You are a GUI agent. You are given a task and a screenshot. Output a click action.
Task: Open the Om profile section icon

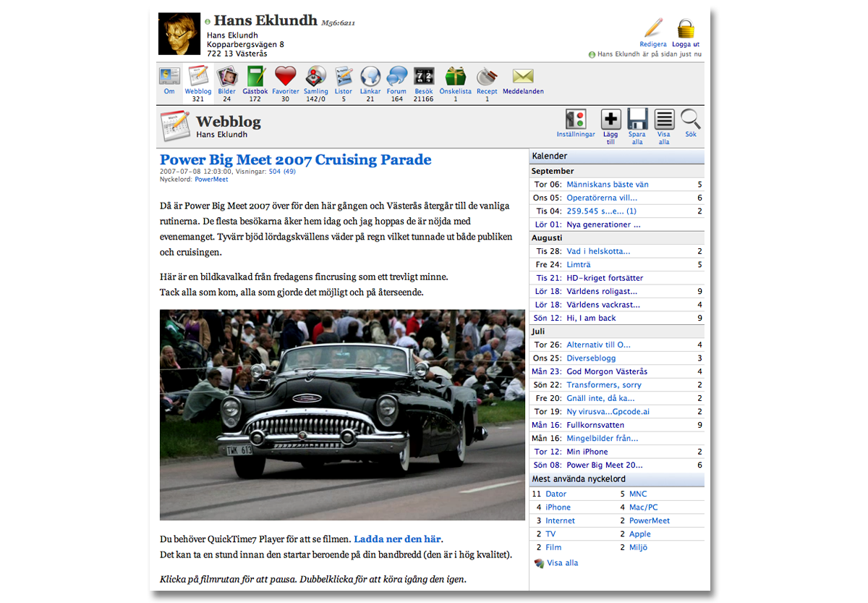[169, 76]
